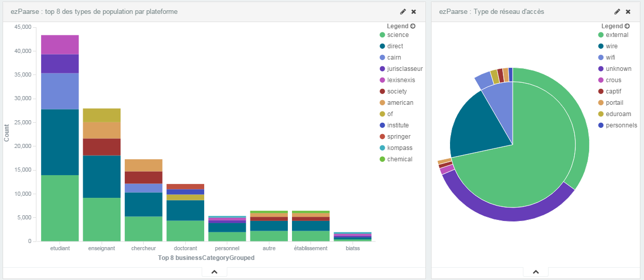Expand the spy panel under the pie chart
Screen dimensions: 644x280
click(536, 272)
